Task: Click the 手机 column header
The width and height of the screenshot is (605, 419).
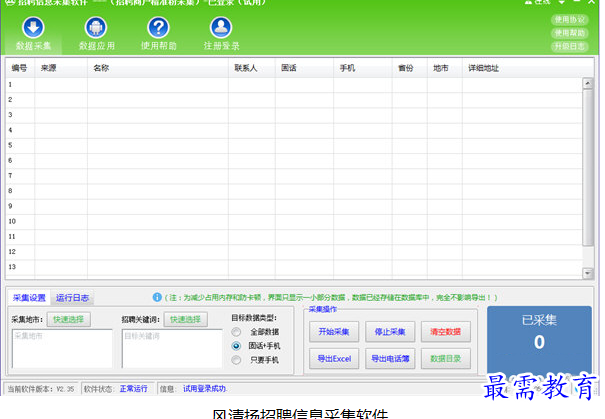Action: [363, 68]
